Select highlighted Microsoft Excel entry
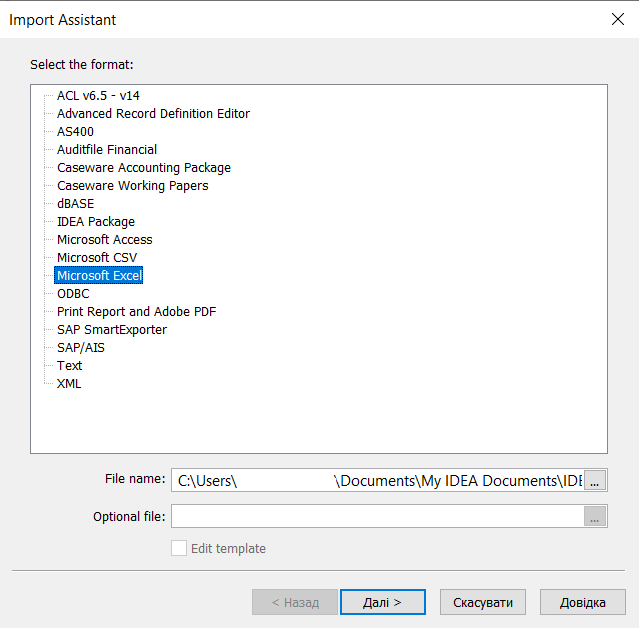The image size is (639, 628). pos(99,275)
